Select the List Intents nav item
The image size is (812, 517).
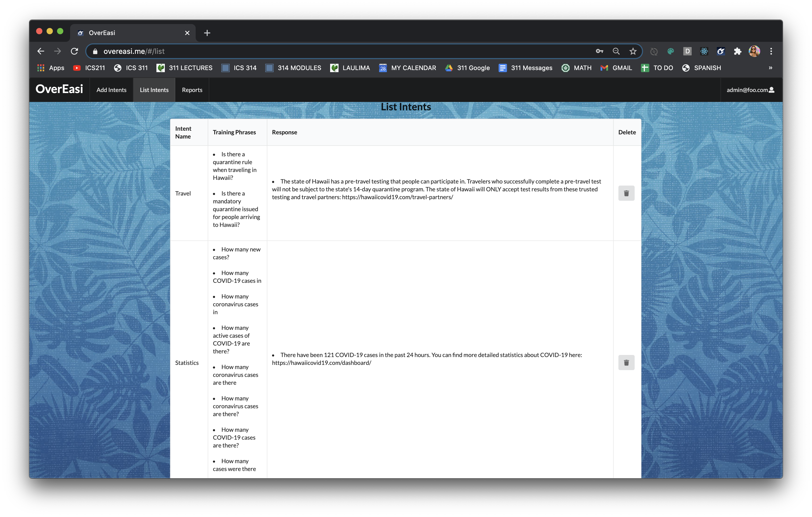point(154,90)
